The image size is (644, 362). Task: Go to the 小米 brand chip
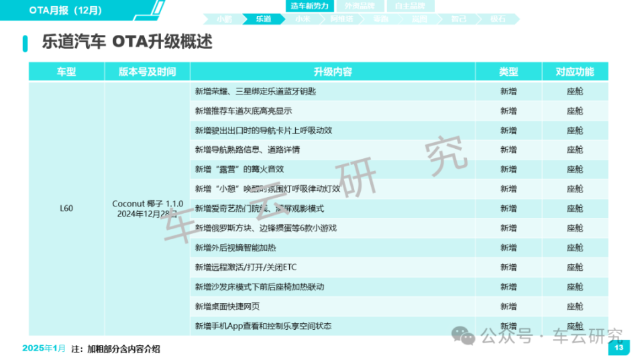click(303, 19)
